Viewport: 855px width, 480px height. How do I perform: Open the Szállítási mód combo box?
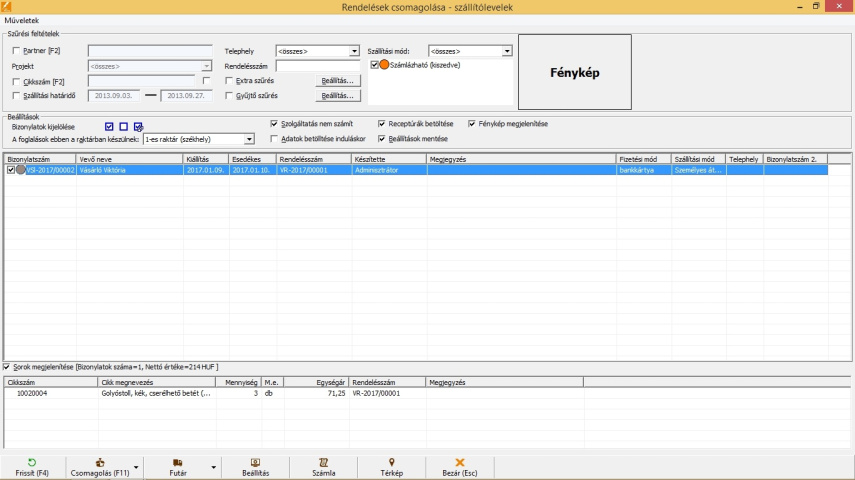[507, 51]
